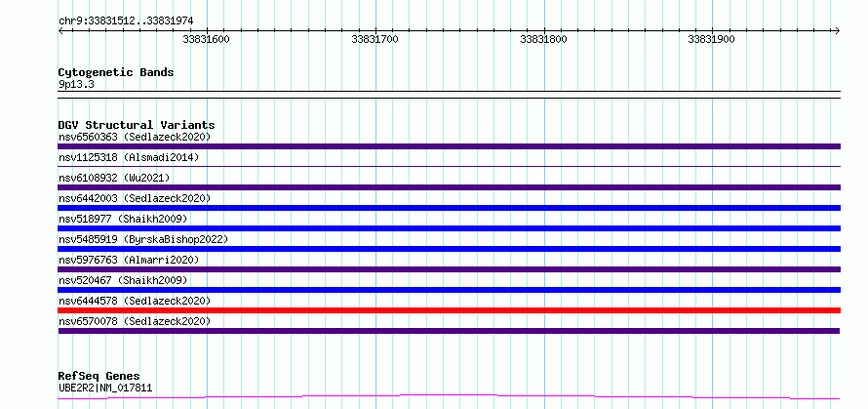Select the nsv6560363 purple variant bar
868x409 pixels.
pos(449,146)
